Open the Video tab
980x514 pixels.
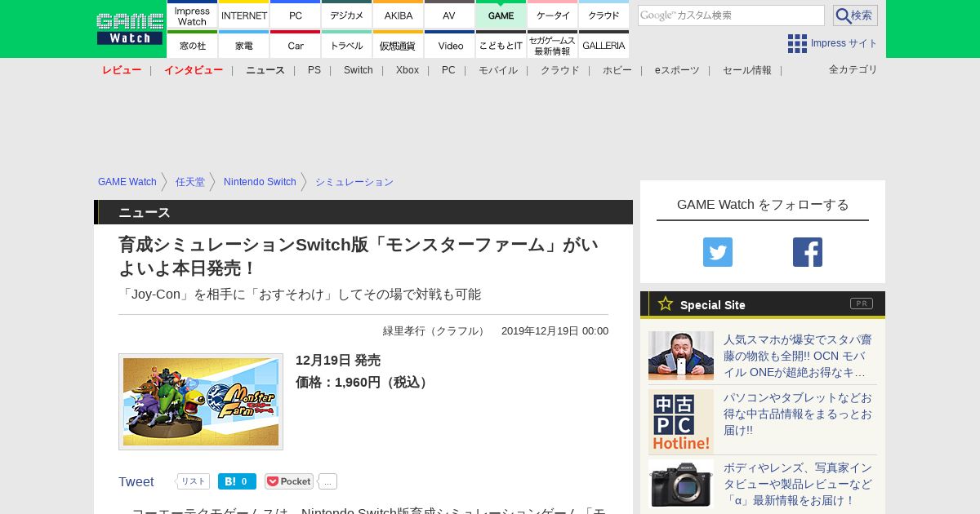click(450, 45)
